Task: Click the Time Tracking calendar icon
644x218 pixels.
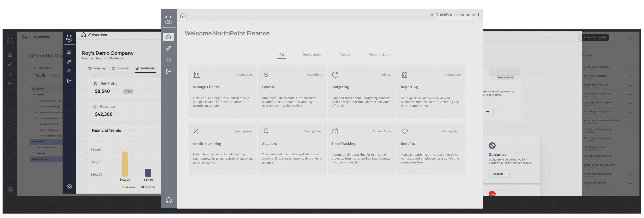Action: 335,131
